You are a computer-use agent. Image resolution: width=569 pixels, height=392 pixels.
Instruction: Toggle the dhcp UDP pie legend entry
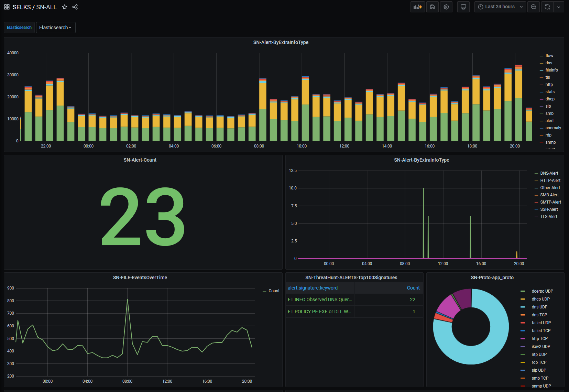(x=540, y=299)
